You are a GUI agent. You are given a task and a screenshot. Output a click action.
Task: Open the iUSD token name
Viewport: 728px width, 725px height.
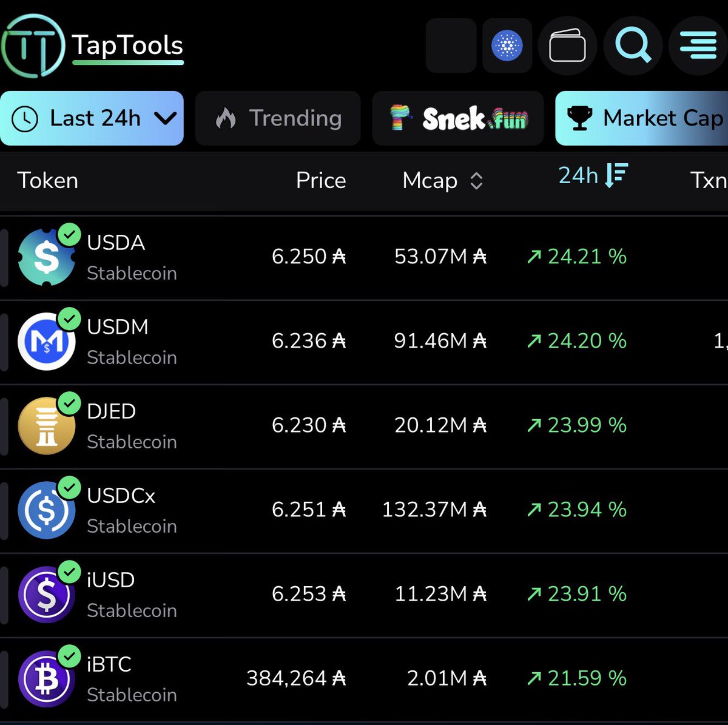[x=110, y=580]
